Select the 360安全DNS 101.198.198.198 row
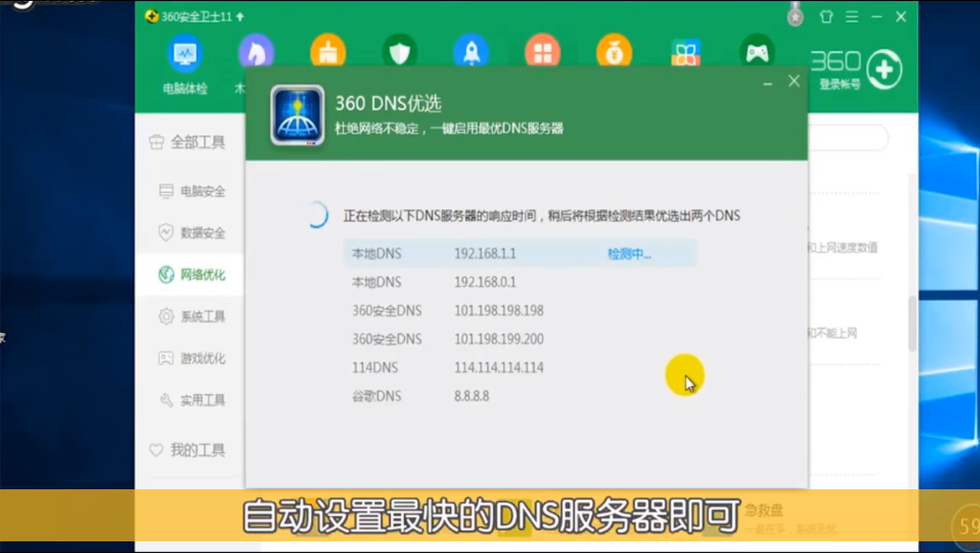The image size is (980, 553). [x=520, y=311]
